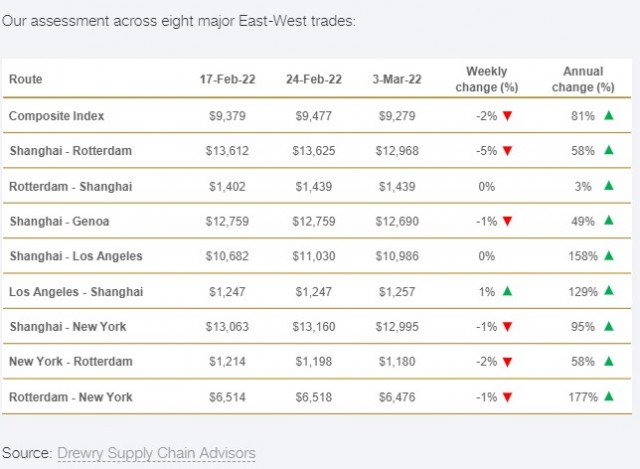The image size is (640, 469).
Task: Open the Drewry Supply Chain Advisors link
Action: [156, 453]
